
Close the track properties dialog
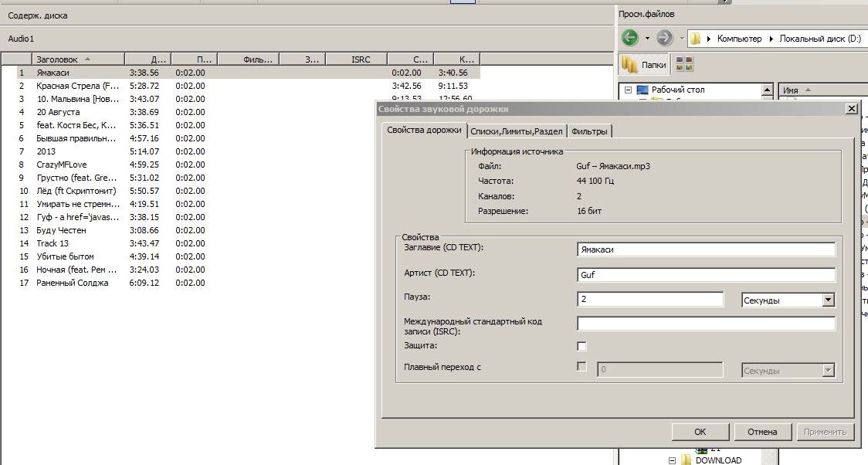click(x=852, y=108)
